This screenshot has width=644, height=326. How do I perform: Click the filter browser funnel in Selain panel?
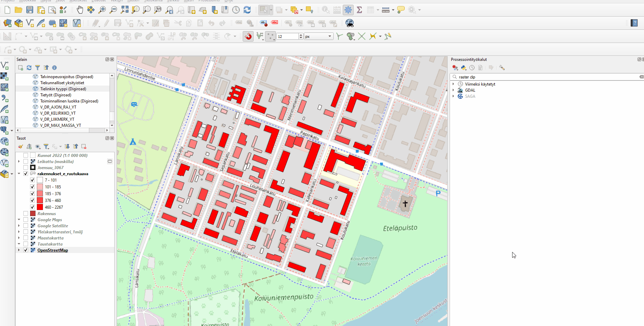tap(38, 68)
